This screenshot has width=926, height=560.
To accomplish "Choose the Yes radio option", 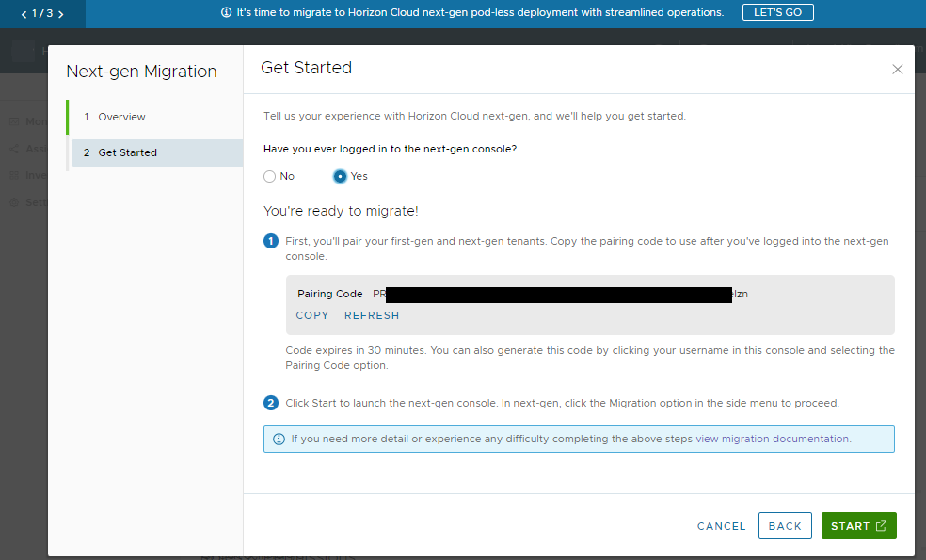I will (x=340, y=176).
